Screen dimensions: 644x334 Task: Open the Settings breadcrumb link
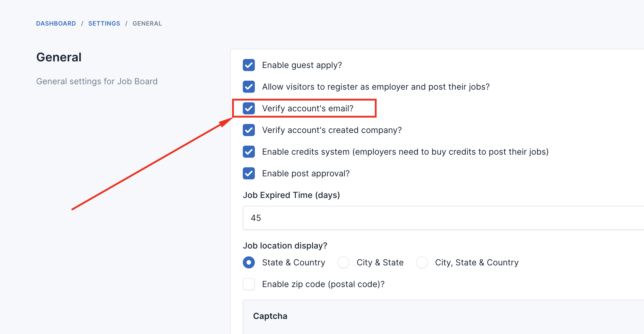coord(104,23)
